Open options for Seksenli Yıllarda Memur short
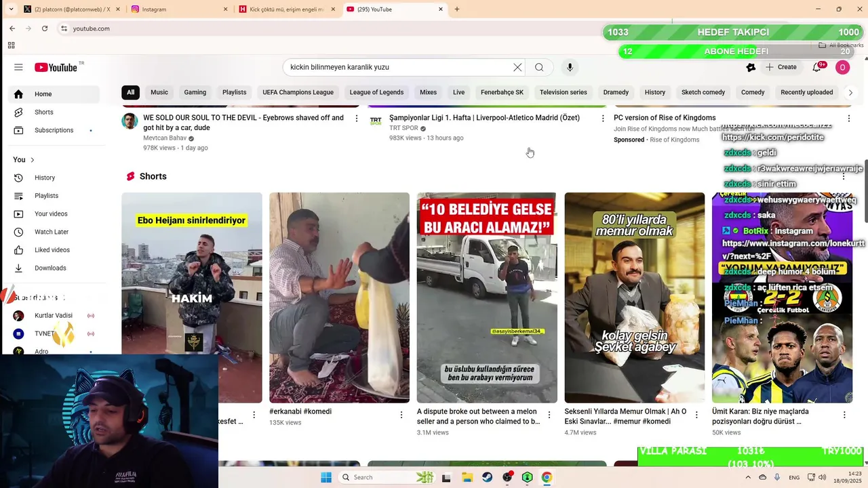Screen dimensions: 868x488 pyautogui.click(x=696, y=415)
